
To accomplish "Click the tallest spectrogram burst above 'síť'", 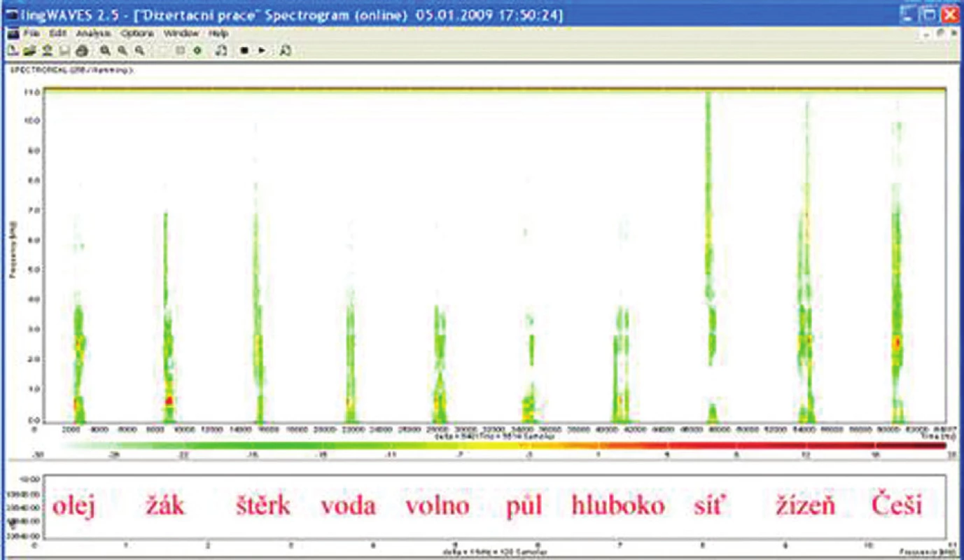I will pos(711,258).
